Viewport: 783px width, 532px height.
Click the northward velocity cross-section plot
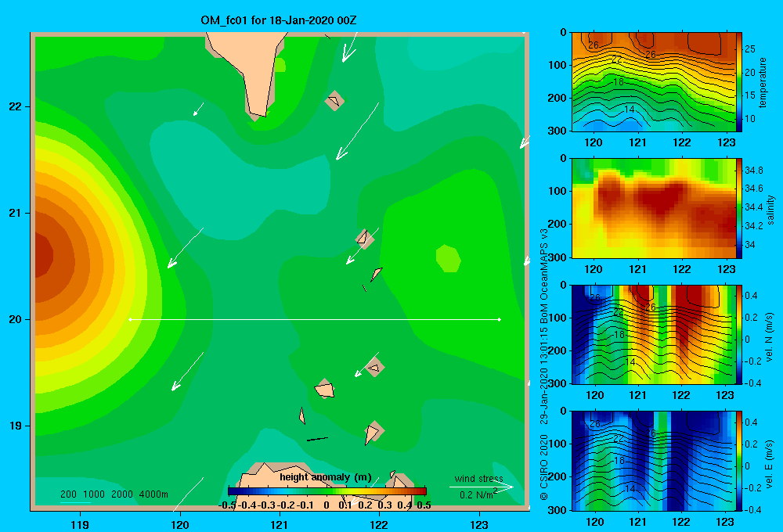point(654,335)
